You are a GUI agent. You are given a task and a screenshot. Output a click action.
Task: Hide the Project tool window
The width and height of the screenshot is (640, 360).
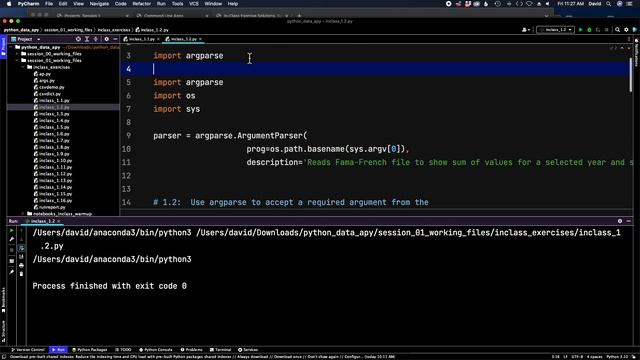pyautogui.click(x=115, y=39)
